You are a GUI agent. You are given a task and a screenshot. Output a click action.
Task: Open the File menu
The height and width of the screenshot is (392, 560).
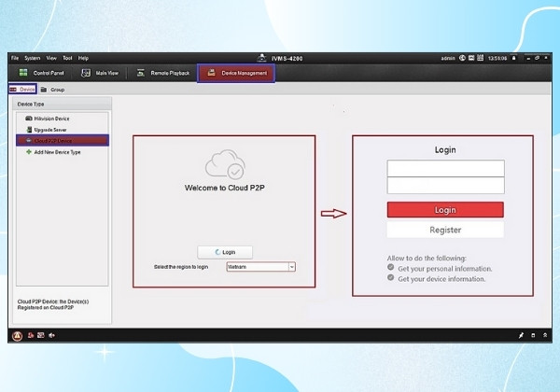click(x=15, y=58)
